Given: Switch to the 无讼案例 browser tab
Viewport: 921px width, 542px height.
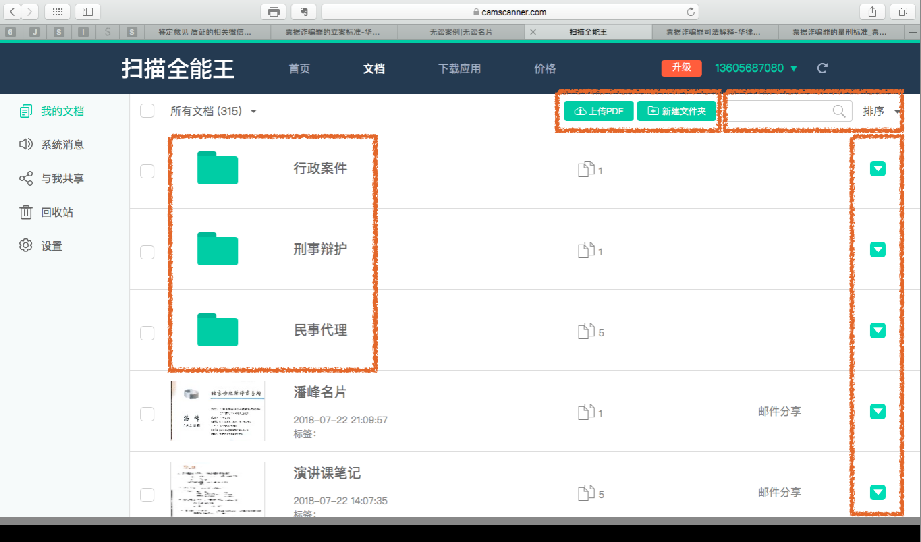Looking at the screenshot, I should [461, 32].
